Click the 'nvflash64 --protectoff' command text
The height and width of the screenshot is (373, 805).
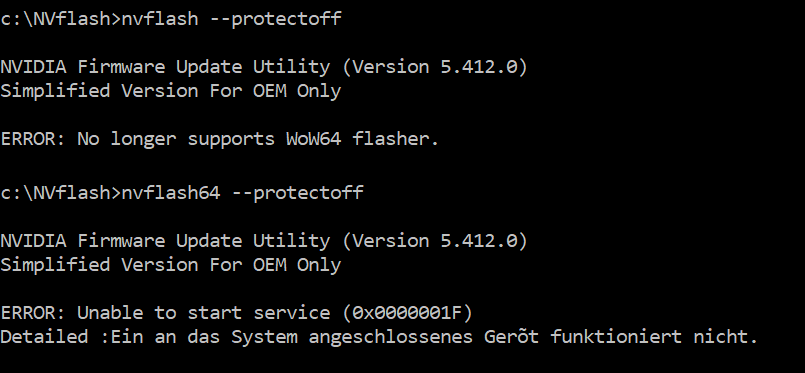(242, 193)
